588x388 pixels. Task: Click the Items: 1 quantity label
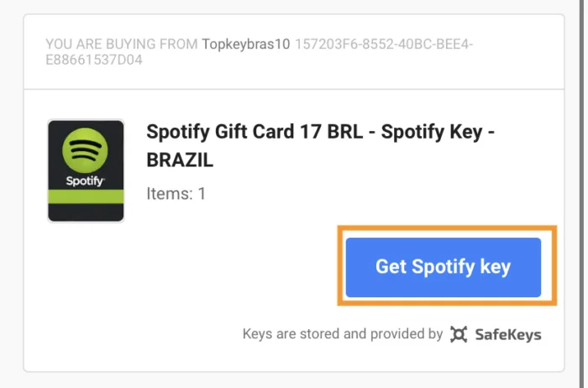pyautogui.click(x=176, y=194)
